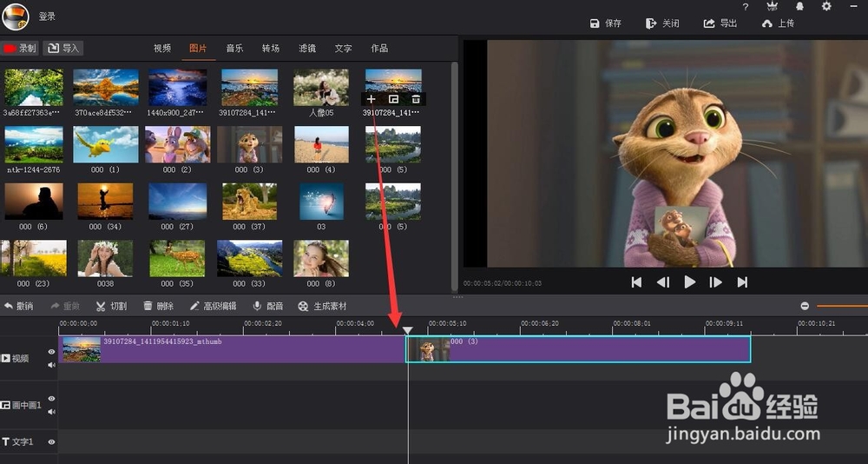Mute the 视频 track speaker icon

point(51,365)
